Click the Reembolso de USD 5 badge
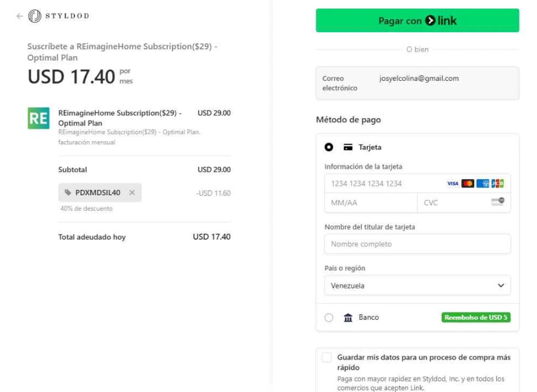This screenshot has height=392, width=537. point(476,317)
